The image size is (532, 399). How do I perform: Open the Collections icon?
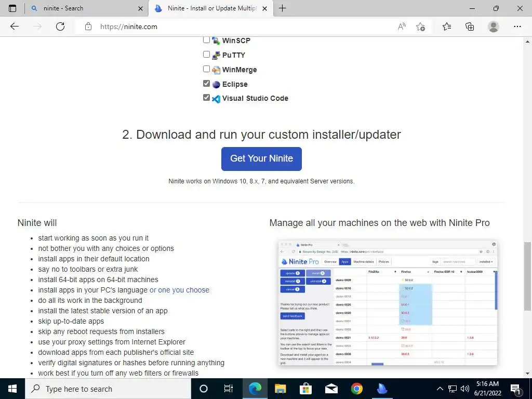[x=470, y=26]
